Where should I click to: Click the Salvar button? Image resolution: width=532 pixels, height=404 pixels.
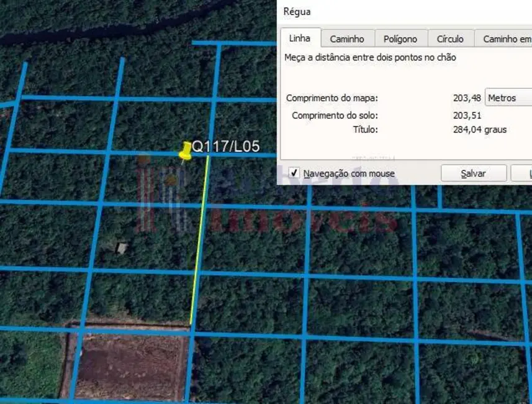473,173
